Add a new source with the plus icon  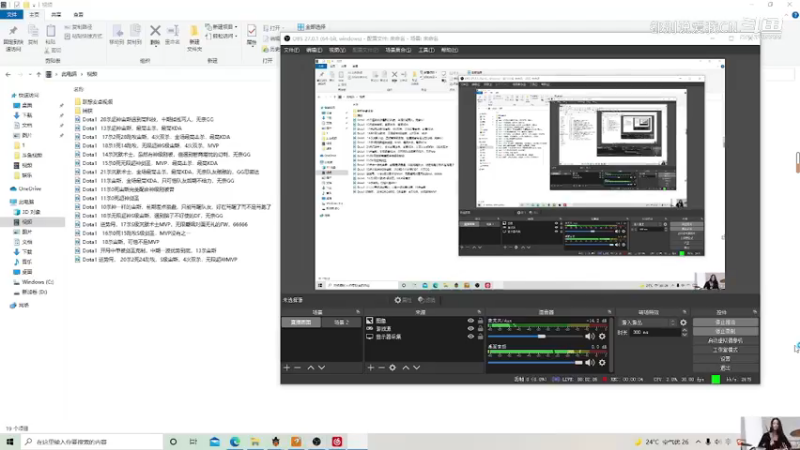coord(371,367)
